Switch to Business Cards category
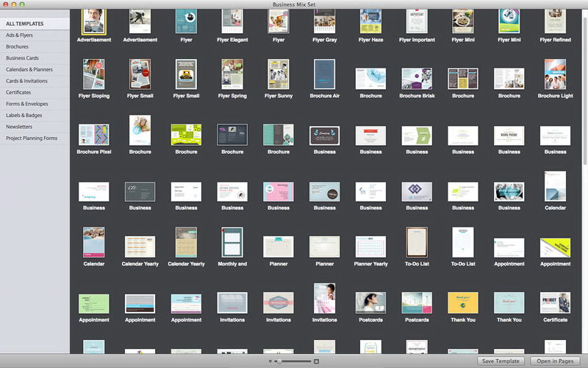Image resolution: width=588 pixels, height=368 pixels. click(23, 57)
